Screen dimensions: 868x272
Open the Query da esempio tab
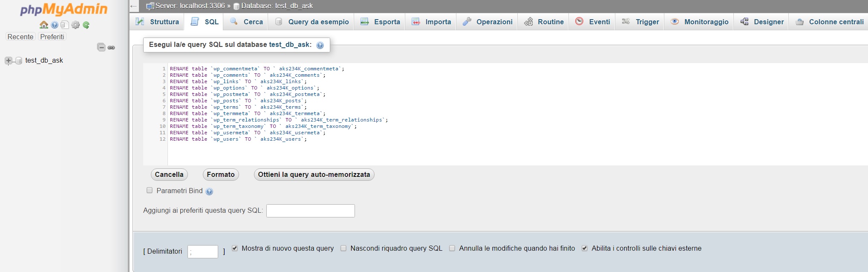[312, 22]
